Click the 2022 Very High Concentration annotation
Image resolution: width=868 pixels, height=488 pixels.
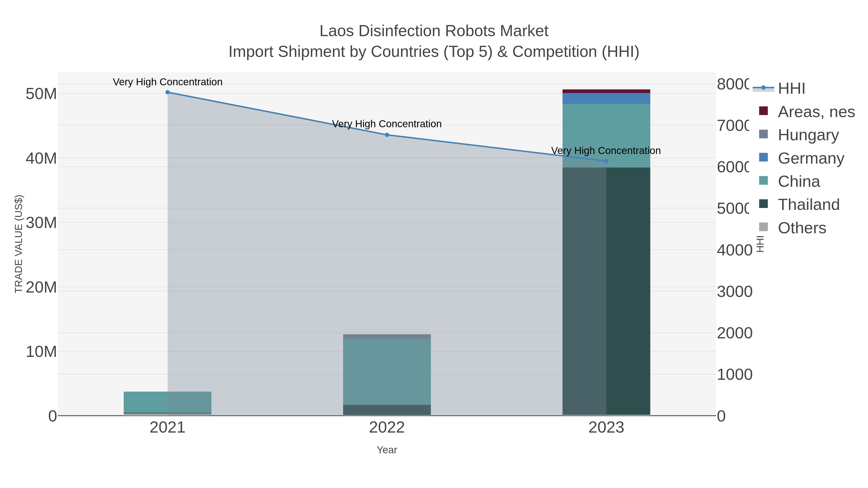[x=387, y=124]
